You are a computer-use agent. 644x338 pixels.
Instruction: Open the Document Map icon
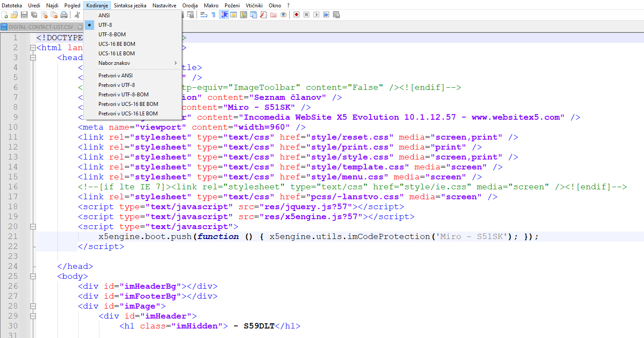(x=244, y=15)
